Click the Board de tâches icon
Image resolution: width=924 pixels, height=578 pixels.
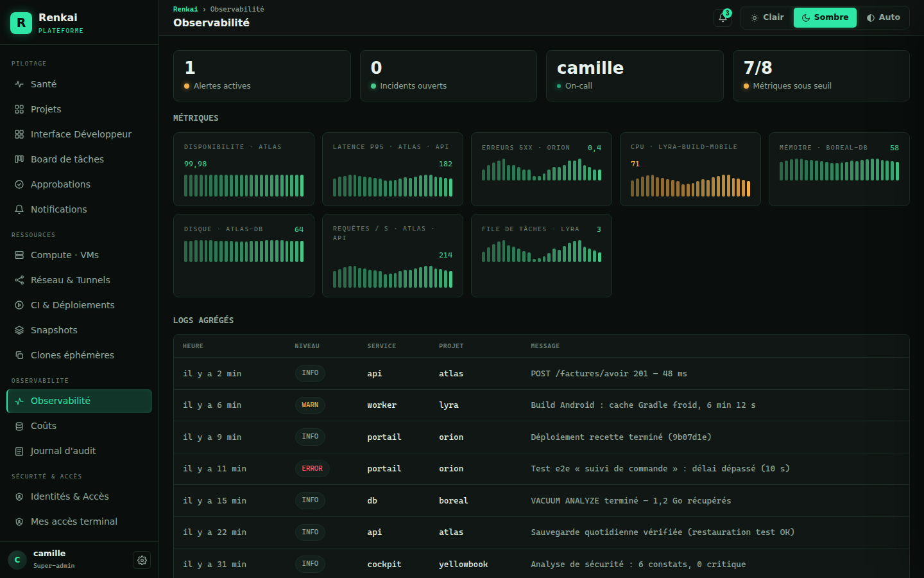(x=19, y=159)
